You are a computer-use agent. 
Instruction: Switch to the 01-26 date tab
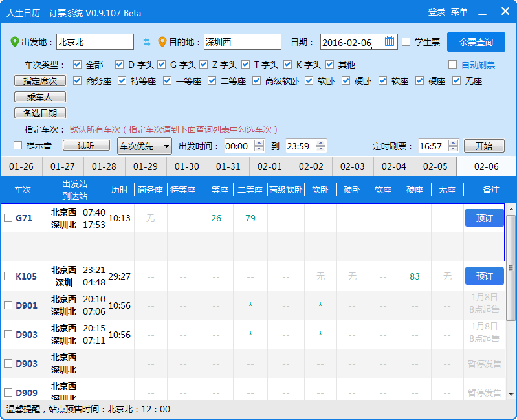coord(21,166)
